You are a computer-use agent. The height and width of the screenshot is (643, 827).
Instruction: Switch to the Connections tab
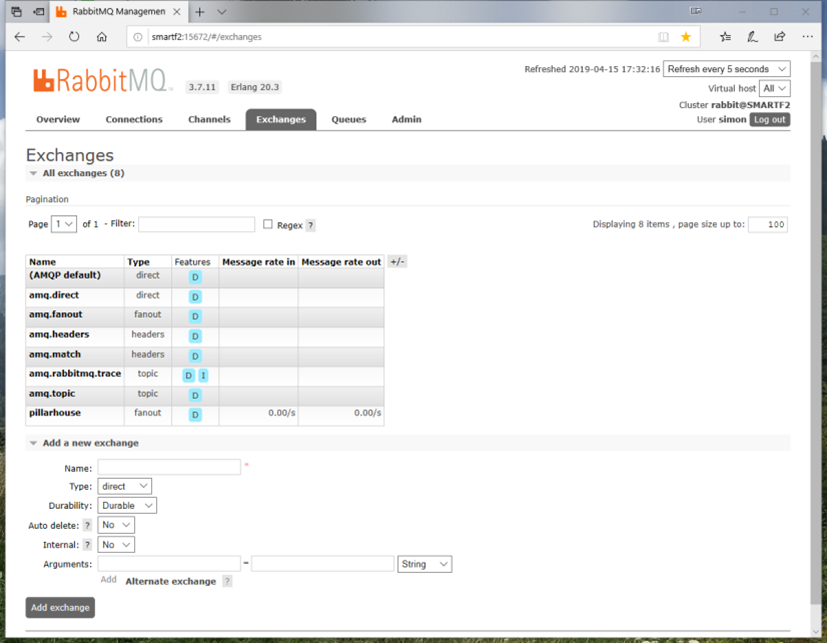[x=134, y=119]
